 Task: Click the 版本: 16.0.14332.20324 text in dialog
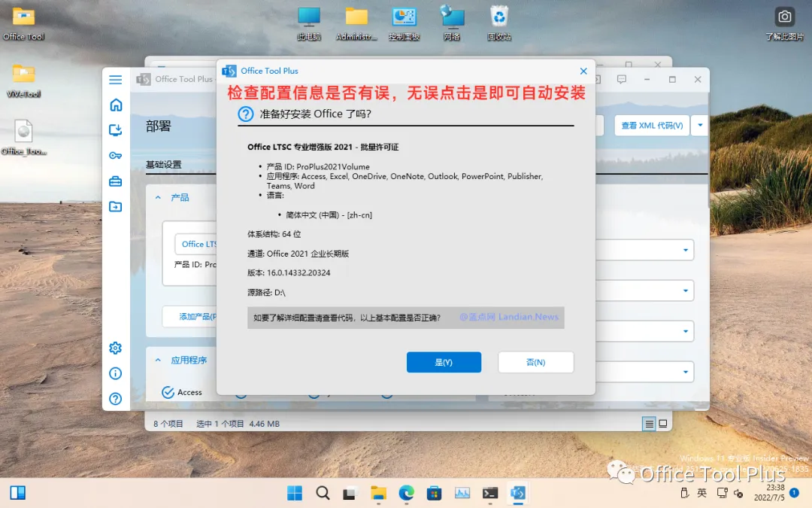(289, 272)
